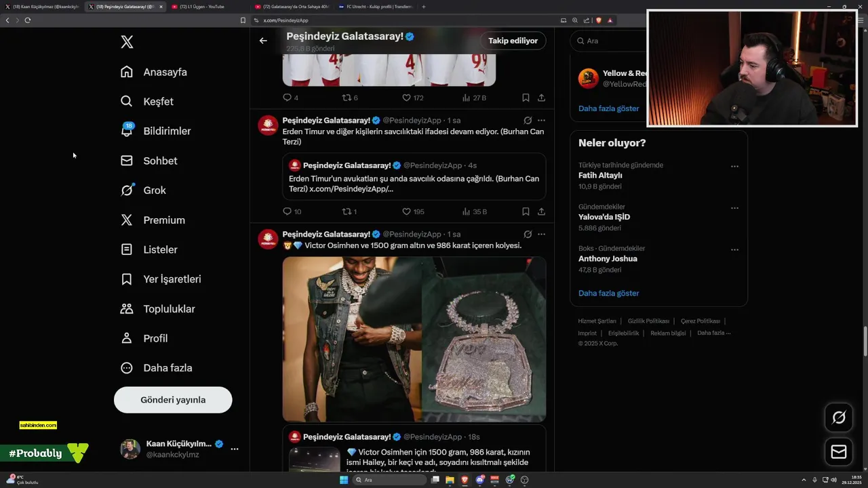868x488 pixels.
Task: Bookmark the post with 172 likes
Action: point(526,98)
